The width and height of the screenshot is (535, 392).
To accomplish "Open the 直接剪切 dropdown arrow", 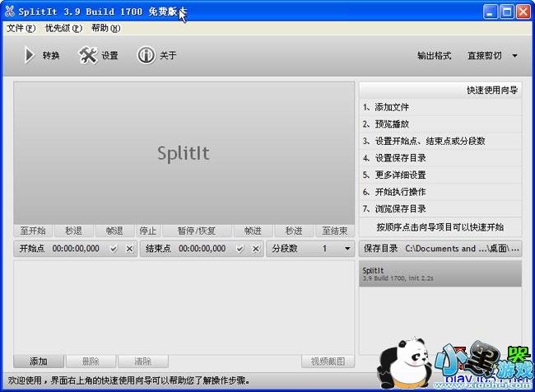I will (514, 56).
